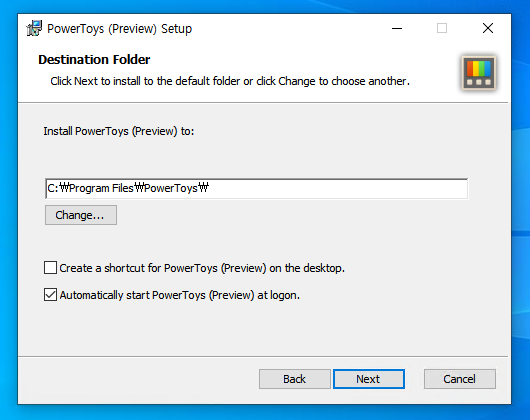Enable desktop shortcut creation checkbox
530x420 pixels.
click(50, 268)
